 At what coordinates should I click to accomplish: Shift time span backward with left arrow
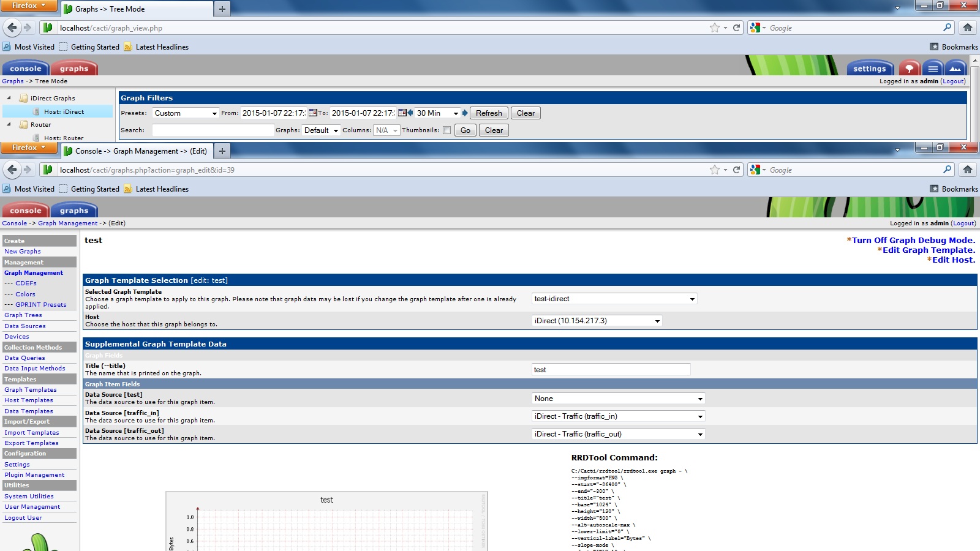pyautogui.click(x=410, y=113)
